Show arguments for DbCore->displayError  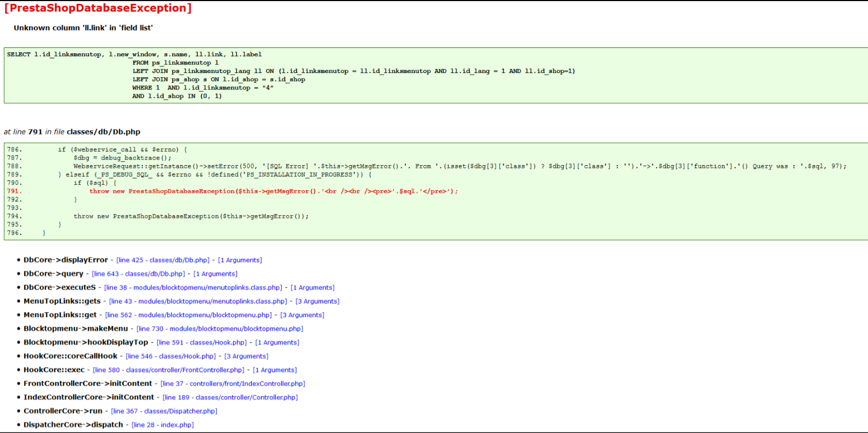pyautogui.click(x=240, y=260)
